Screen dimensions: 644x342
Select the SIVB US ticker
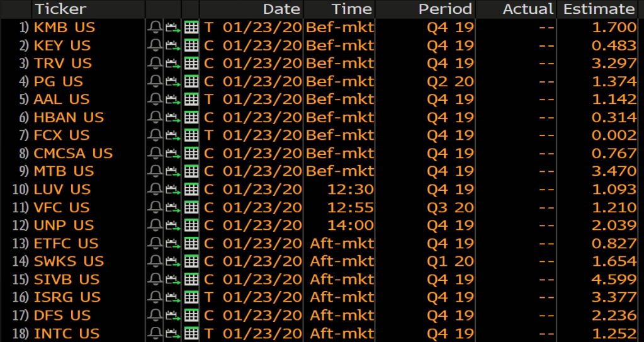(67, 279)
